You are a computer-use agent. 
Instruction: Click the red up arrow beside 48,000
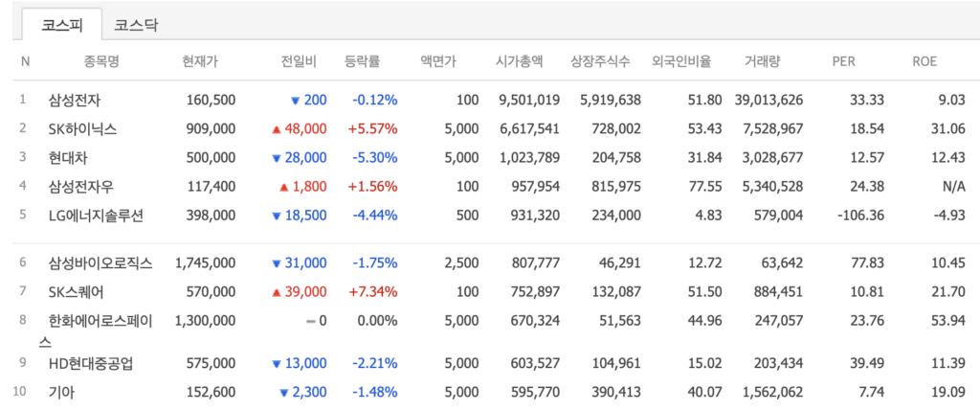pyautogui.click(x=277, y=129)
